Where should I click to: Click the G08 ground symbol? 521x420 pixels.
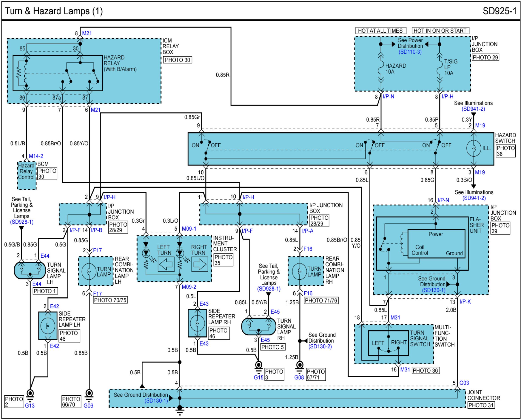[300, 365]
